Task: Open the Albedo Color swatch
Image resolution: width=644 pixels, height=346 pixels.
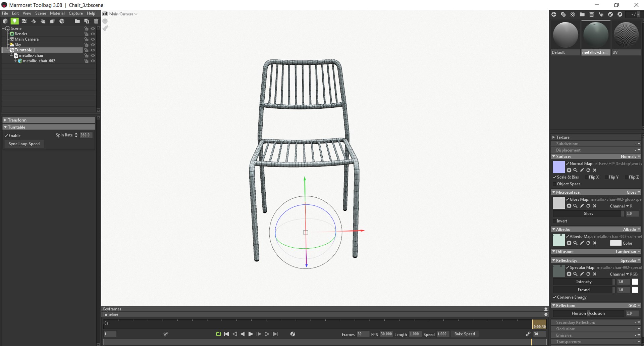Action: (x=615, y=243)
